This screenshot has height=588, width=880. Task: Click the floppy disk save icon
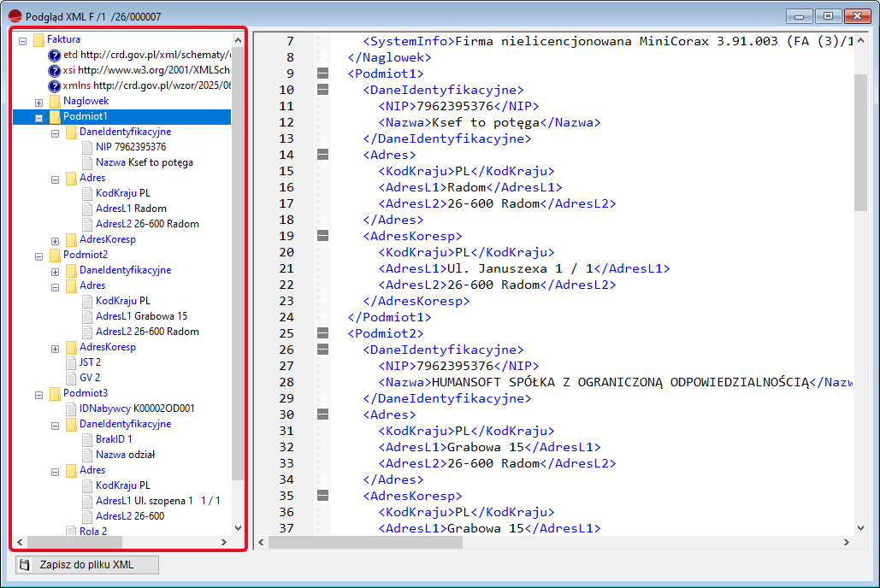click(24, 565)
